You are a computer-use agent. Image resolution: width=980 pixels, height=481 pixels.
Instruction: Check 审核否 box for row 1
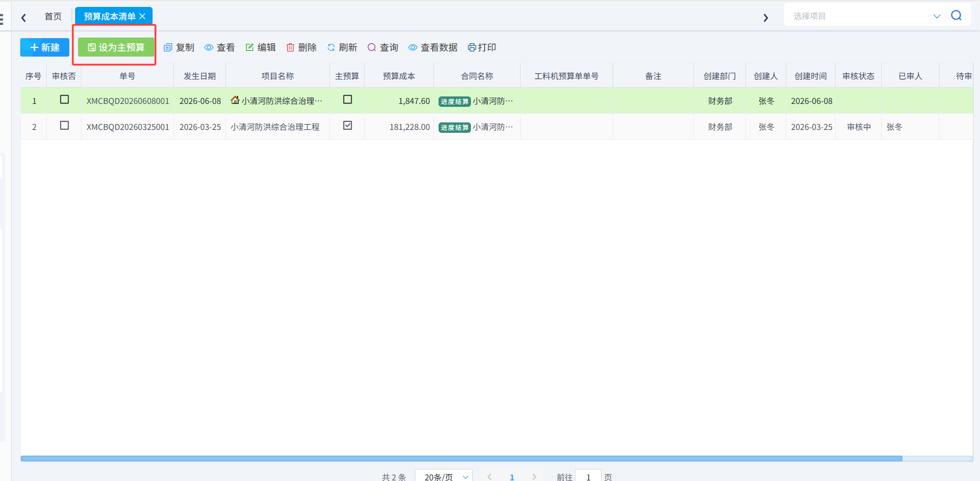pyautogui.click(x=64, y=99)
